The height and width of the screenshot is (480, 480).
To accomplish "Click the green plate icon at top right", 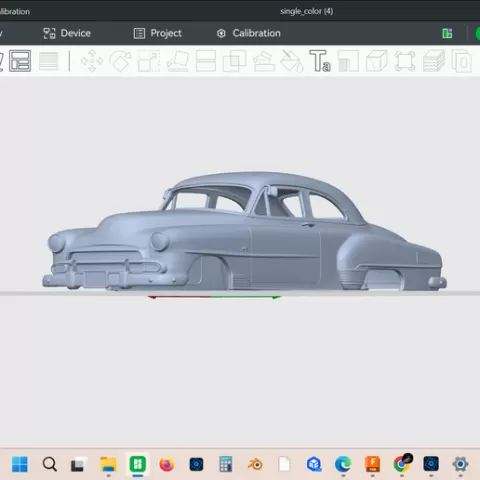I will point(447,33).
